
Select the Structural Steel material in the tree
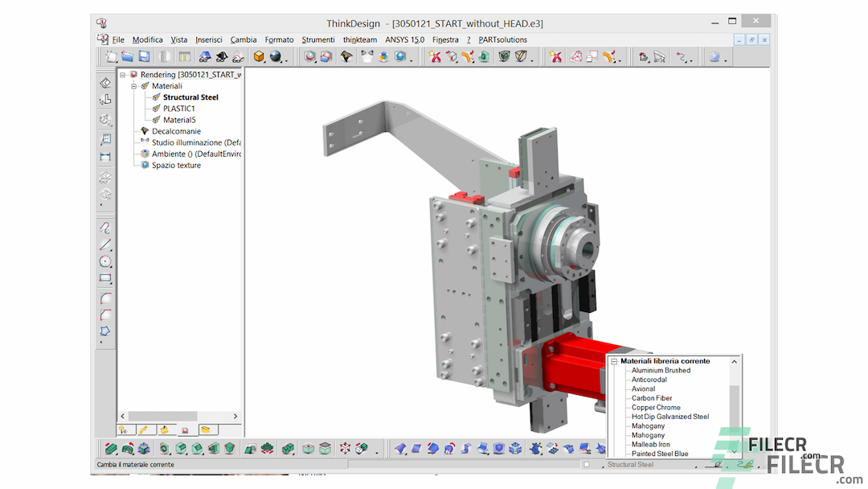point(192,97)
